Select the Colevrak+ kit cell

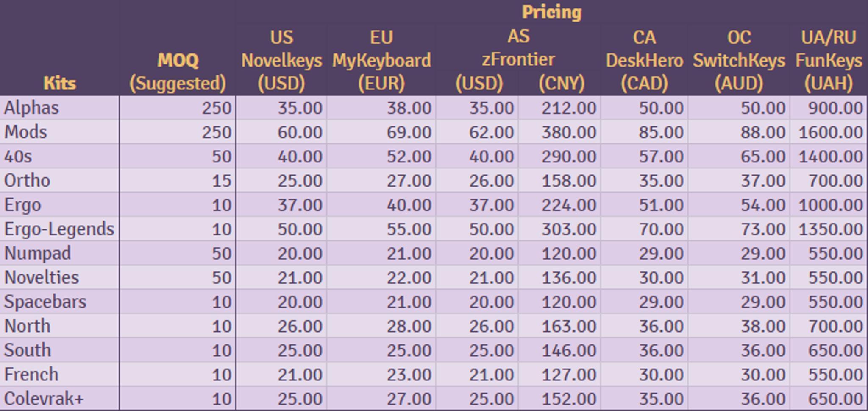click(44, 399)
